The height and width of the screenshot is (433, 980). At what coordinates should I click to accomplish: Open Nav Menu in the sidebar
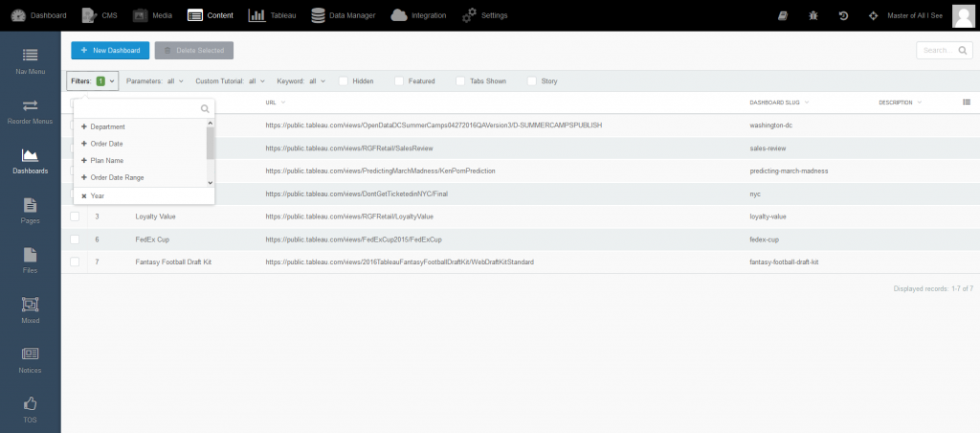31,60
